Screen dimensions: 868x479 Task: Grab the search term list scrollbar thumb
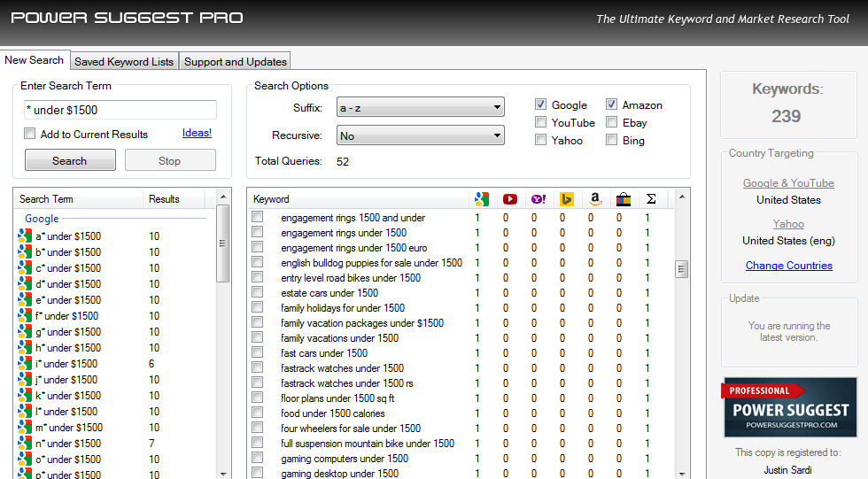pyautogui.click(x=222, y=243)
